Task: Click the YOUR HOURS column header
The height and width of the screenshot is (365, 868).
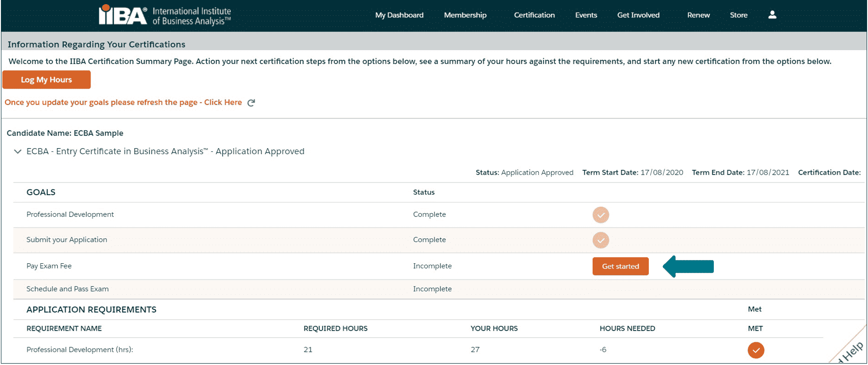Action: [494, 329]
